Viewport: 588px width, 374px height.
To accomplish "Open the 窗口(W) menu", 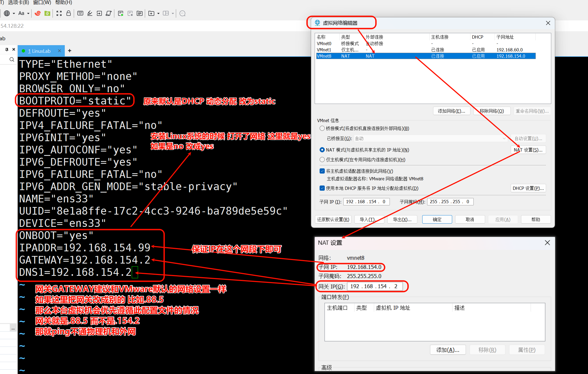I will (x=42, y=2).
